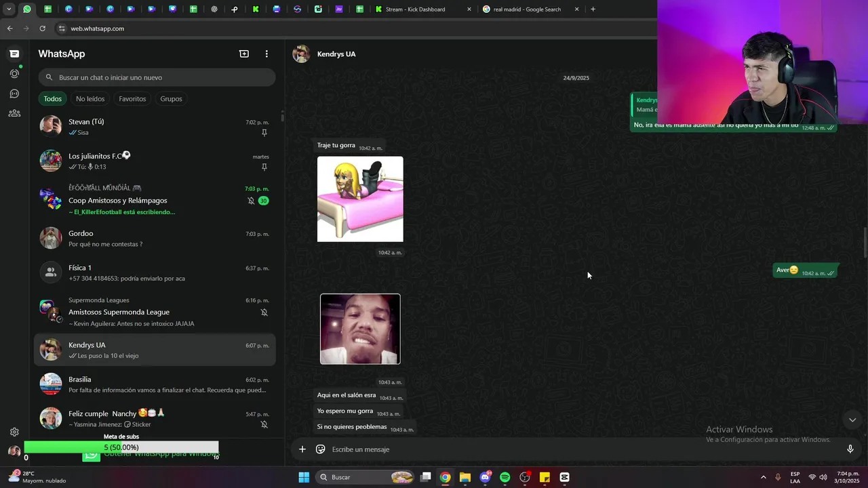Open Amistosos Supermonda League chat

(155, 312)
